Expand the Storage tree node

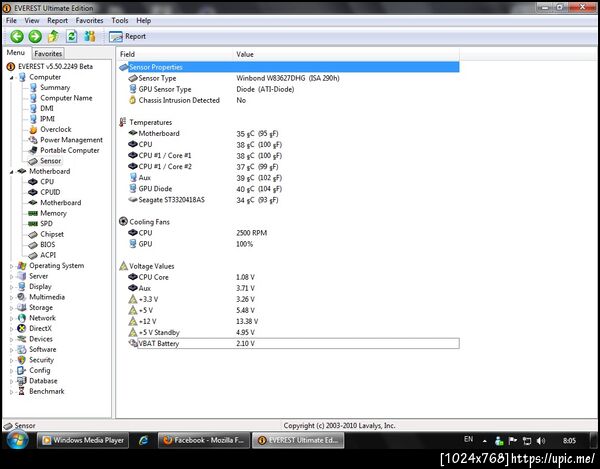click(x=11, y=308)
